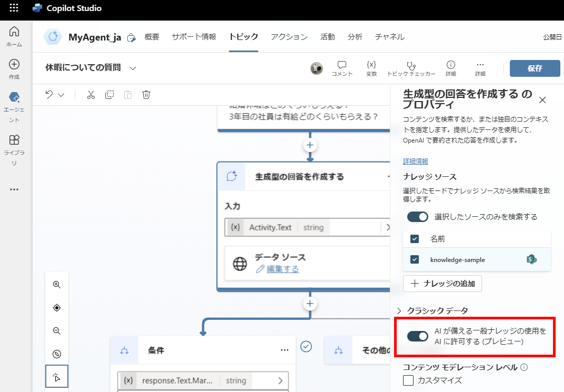The height and width of the screenshot is (392, 564).
Task: Reset the canvas view with the center icon
Action: pyautogui.click(x=56, y=308)
